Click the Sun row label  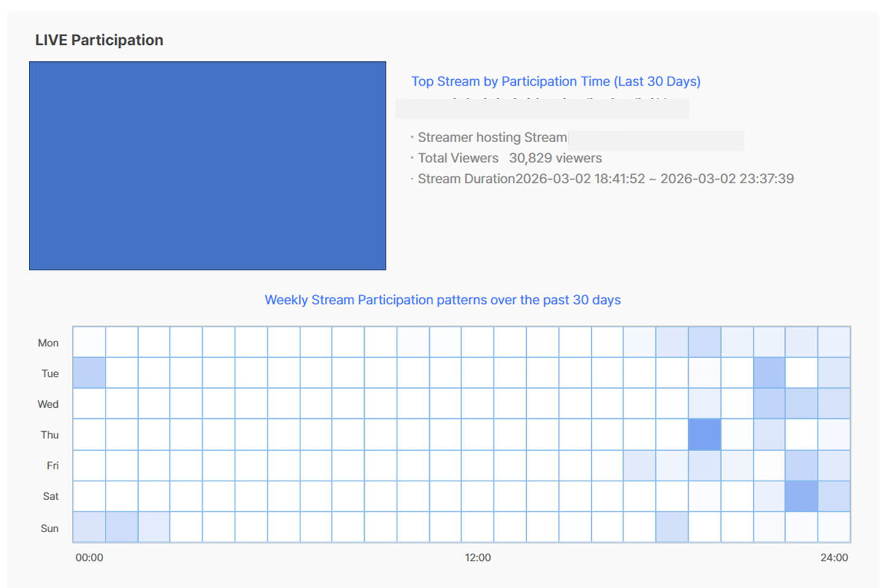50,529
